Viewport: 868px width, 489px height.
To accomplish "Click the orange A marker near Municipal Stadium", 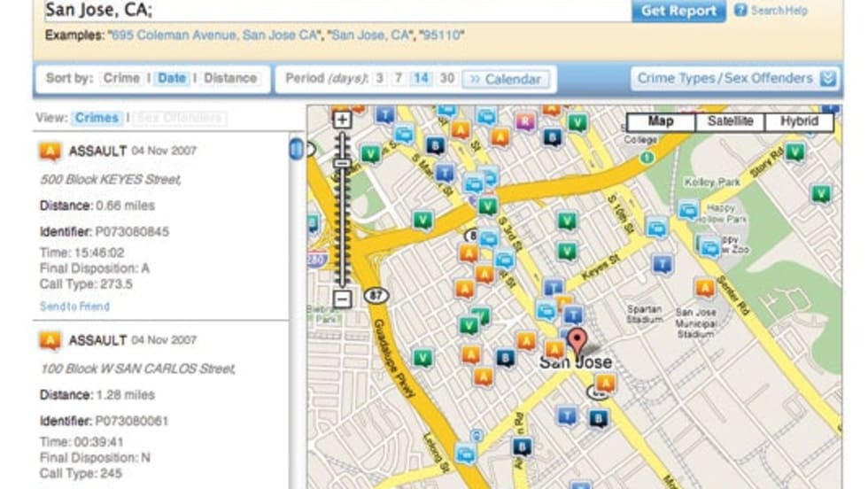I will click(704, 288).
